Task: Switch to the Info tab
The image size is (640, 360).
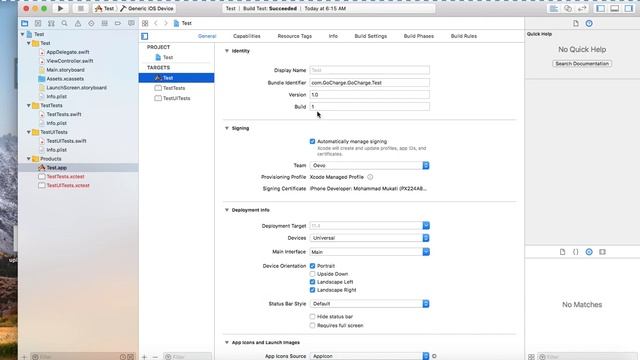Action: [x=333, y=36]
